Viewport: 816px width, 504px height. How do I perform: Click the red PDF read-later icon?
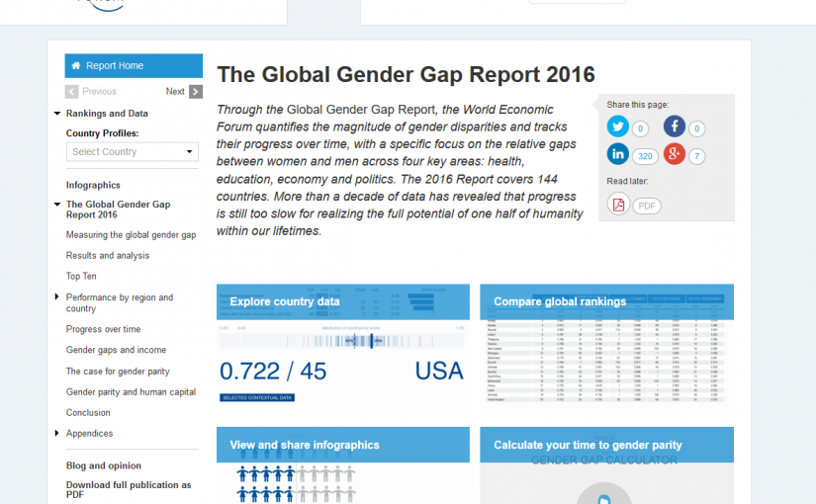[619, 205]
